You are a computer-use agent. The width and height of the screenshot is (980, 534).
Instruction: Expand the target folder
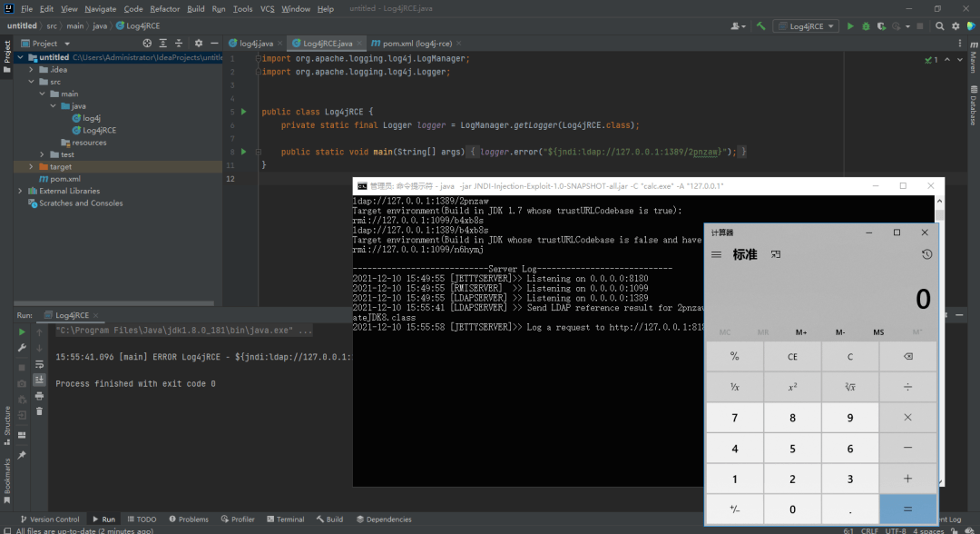[x=31, y=167]
